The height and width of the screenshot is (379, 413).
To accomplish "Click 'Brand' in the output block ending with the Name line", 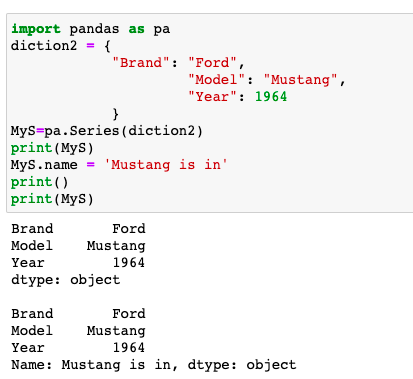I will (x=32, y=314).
